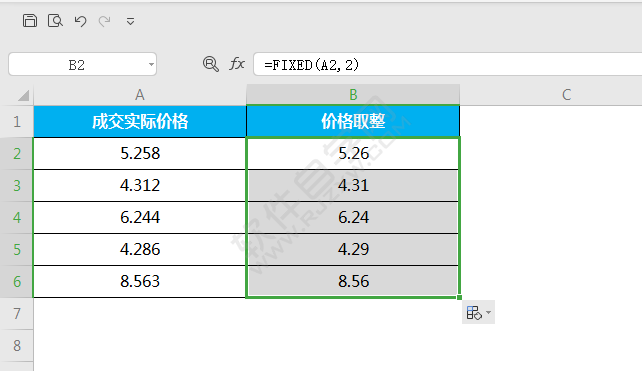Screen dimensions: 642x371
Task: Click the Name Box showing B2
Action: 82,64
